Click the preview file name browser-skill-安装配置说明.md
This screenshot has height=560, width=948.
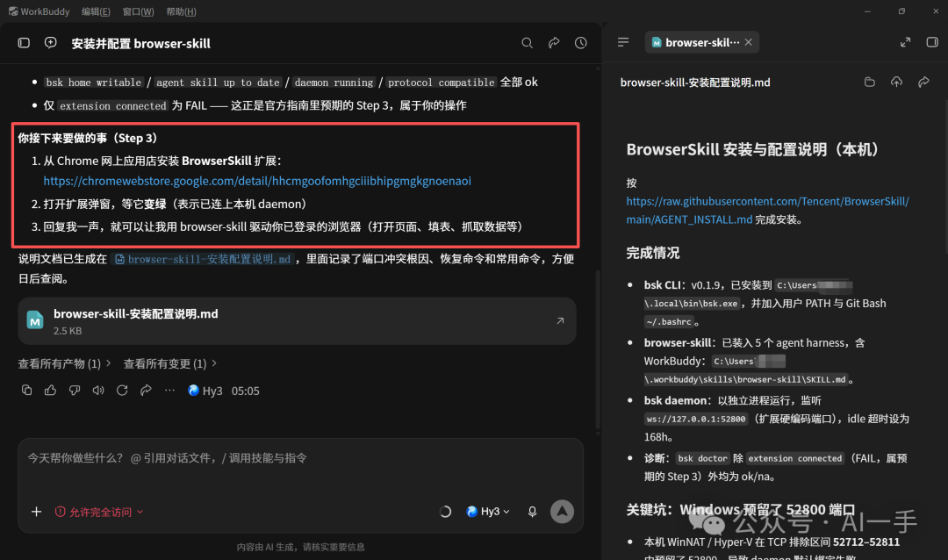pyautogui.click(x=695, y=83)
